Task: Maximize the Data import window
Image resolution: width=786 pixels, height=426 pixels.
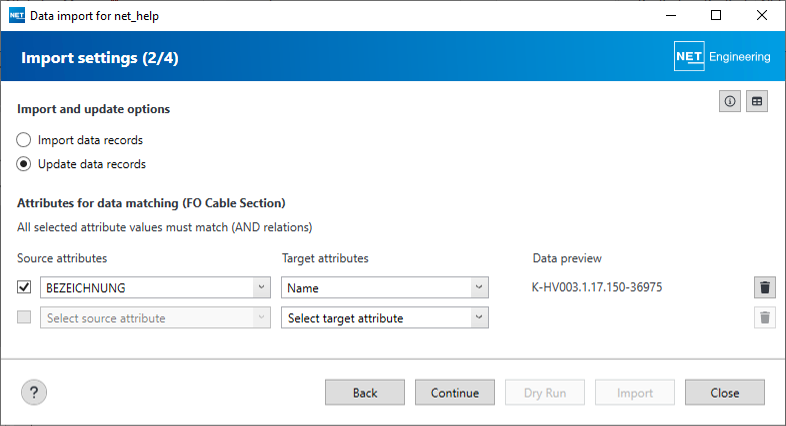Action: point(715,16)
